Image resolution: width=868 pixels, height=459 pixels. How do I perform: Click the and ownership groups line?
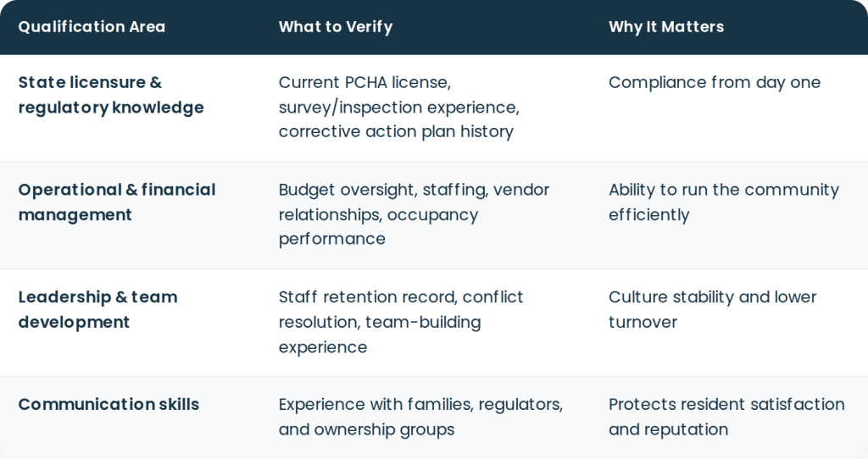366,429
